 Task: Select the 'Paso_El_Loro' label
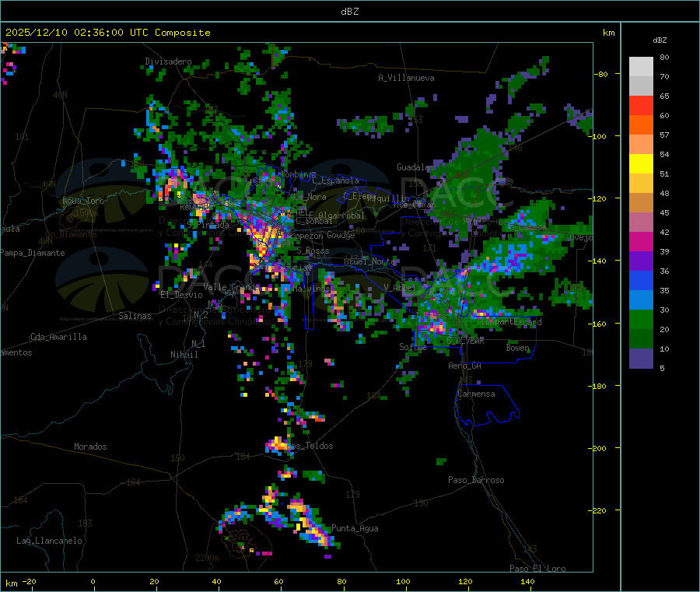point(537,569)
